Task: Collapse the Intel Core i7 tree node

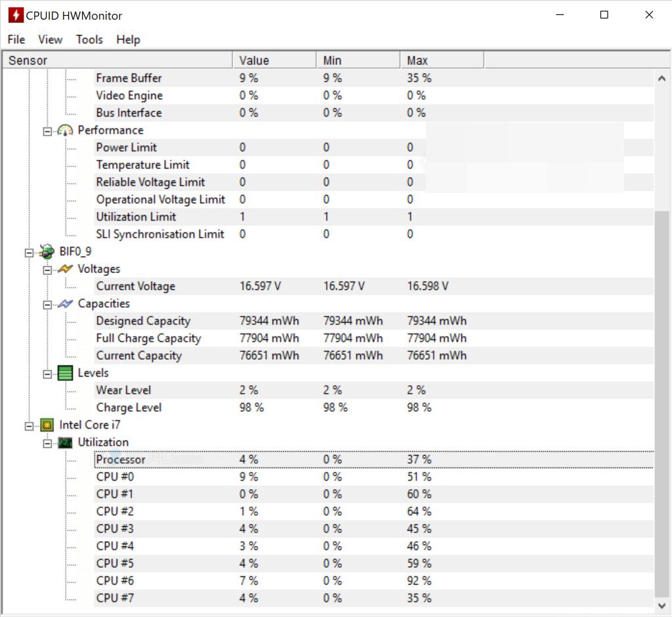Action: pyautogui.click(x=28, y=425)
